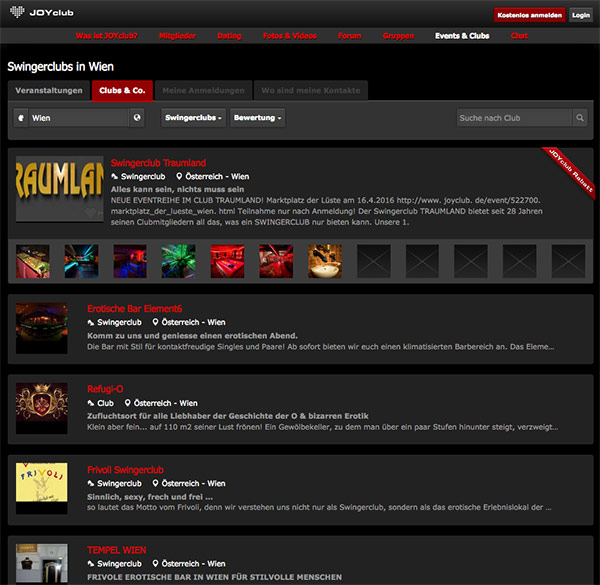Open the yellow Frivoli thumbnail
Screen dimensions: 600x585
point(42,489)
